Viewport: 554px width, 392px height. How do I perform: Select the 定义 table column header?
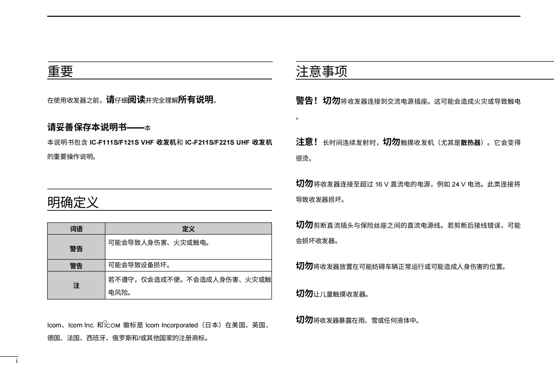(188, 229)
